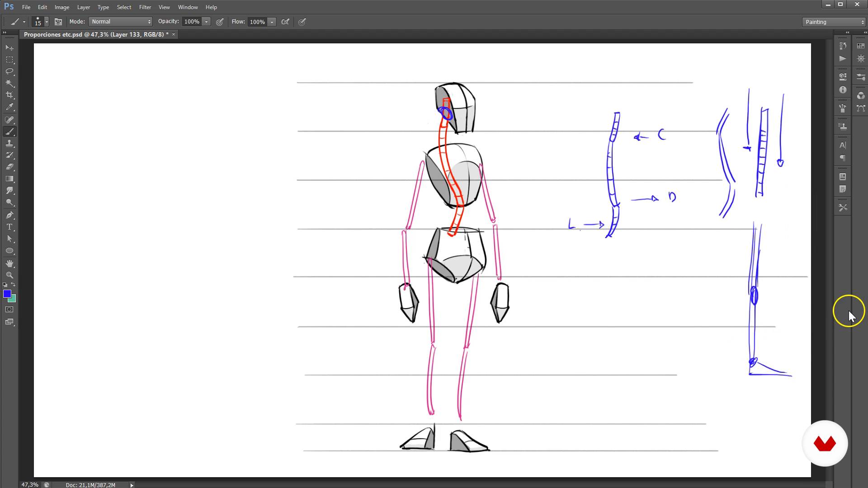
Task: Select the Eyedropper tool
Action: tap(9, 107)
